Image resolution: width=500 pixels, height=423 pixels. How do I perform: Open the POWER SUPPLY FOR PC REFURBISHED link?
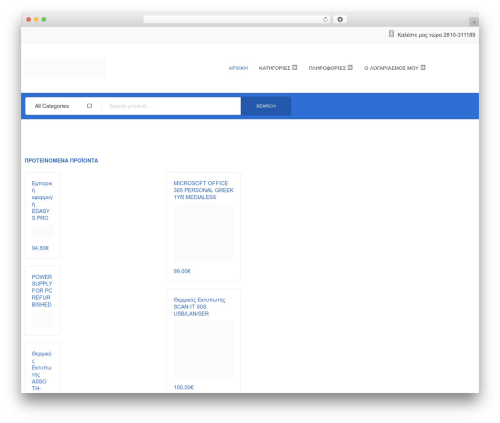pyautogui.click(x=42, y=291)
